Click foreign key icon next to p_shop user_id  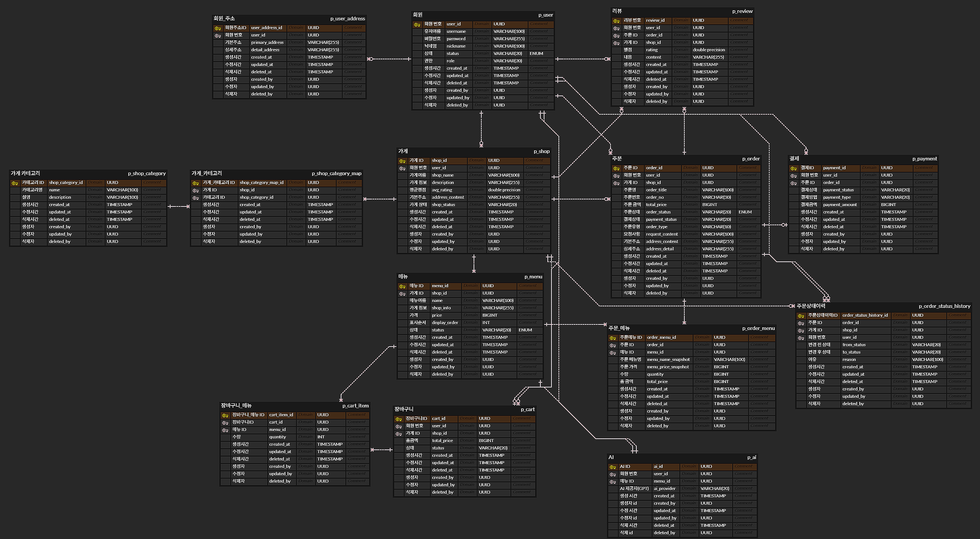coord(402,168)
